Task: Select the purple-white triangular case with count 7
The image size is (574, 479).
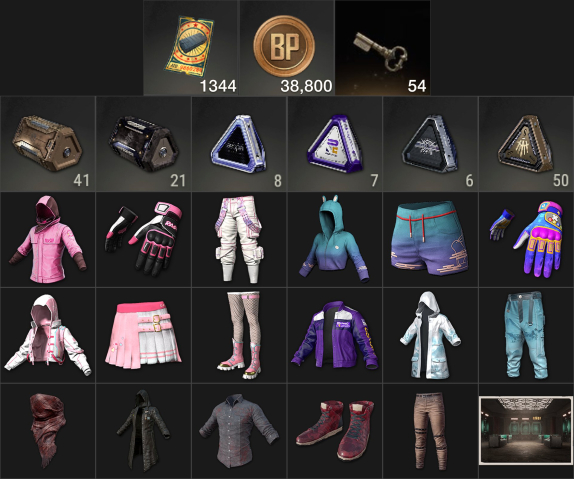Action: [x=335, y=144]
